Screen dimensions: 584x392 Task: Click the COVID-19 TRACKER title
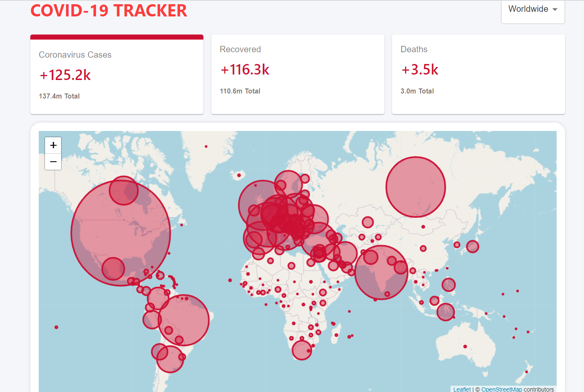coord(109,11)
